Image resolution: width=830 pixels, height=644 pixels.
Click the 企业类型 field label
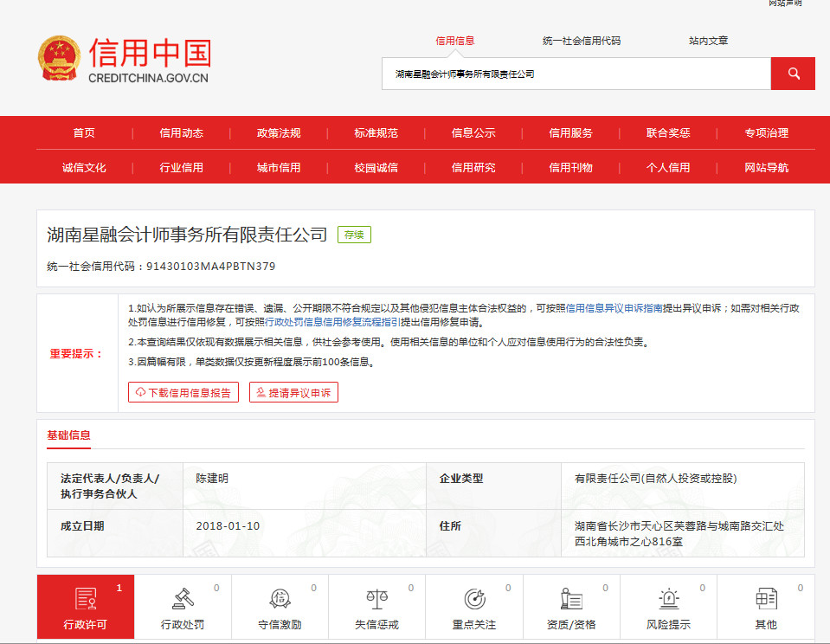(x=461, y=478)
